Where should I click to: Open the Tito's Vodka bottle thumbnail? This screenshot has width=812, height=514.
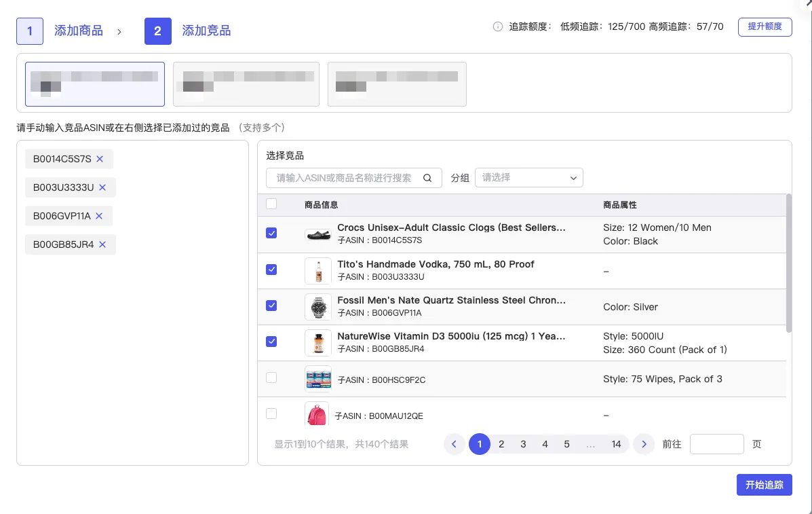[x=318, y=271]
